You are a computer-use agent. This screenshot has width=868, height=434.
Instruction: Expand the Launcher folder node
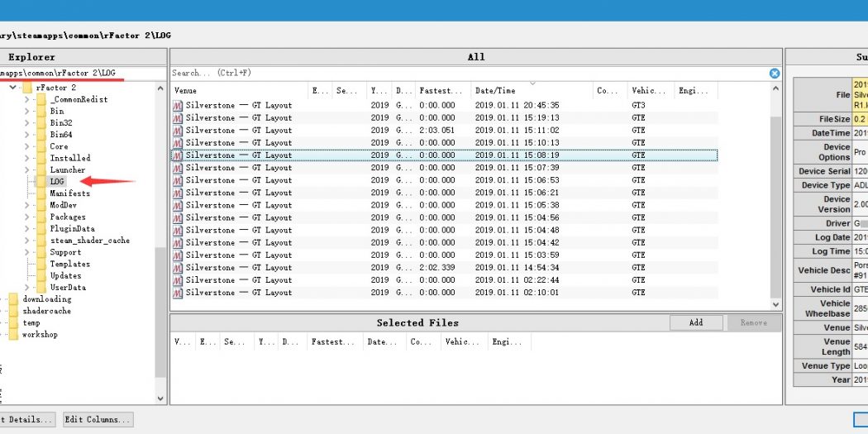tap(26, 170)
